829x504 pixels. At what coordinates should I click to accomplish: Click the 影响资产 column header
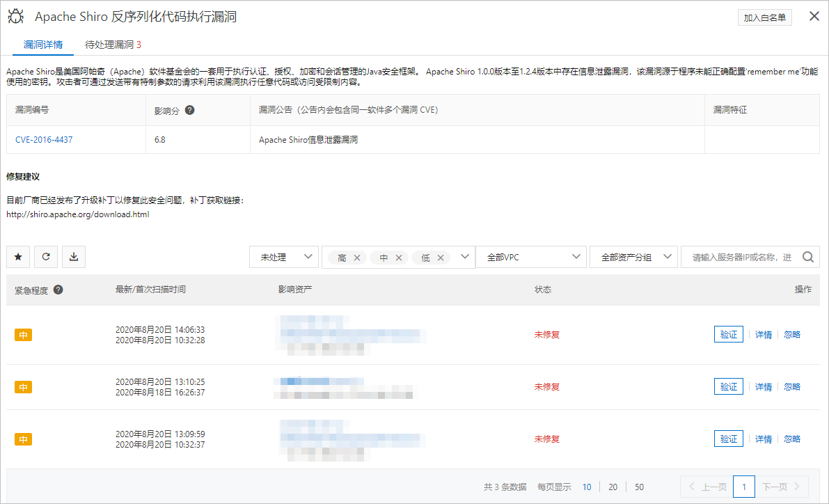pyautogui.click(x=295, y=290)
